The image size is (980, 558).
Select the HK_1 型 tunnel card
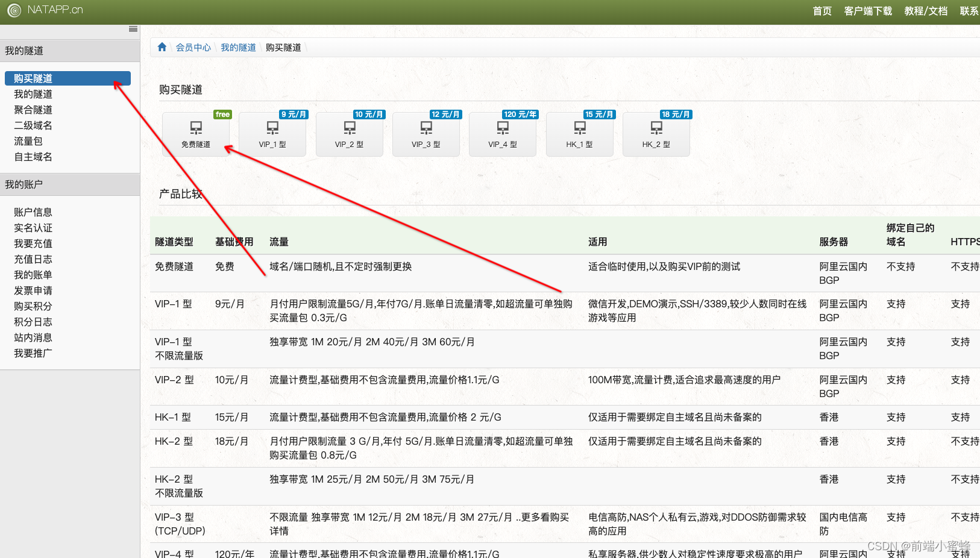pyautogui.click(x=580, y=134)
